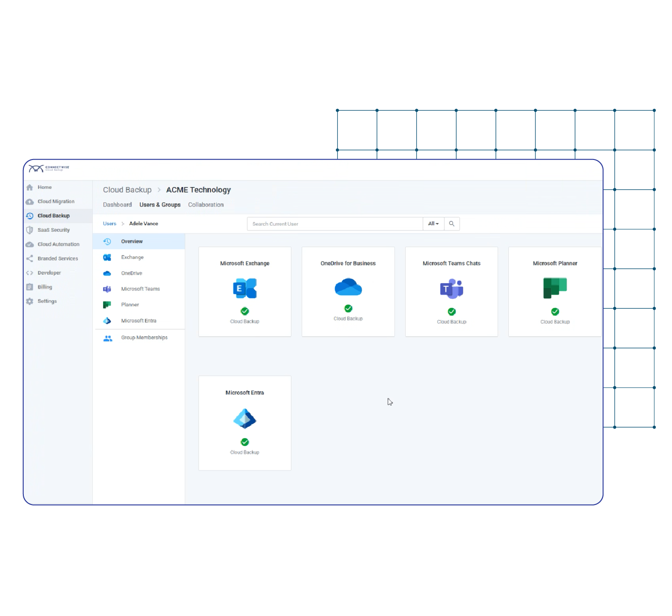The image size is (672, 616).
Task: Click the Cloud Backup breadcrumb title
Action: tap(127, 190)
